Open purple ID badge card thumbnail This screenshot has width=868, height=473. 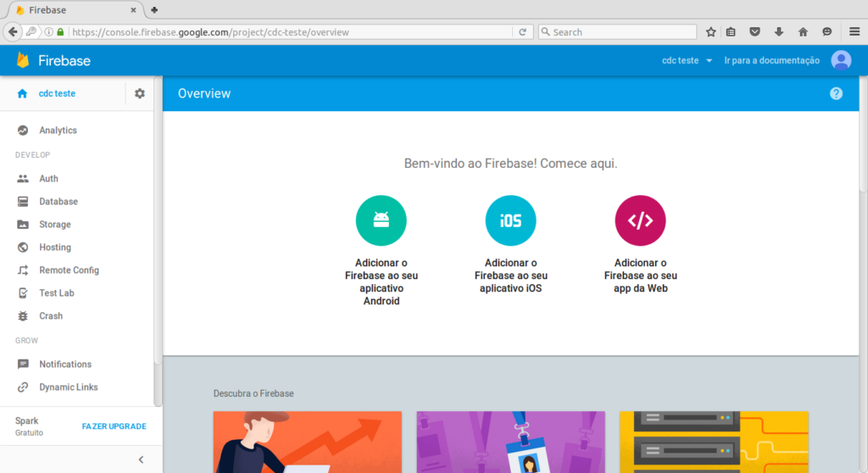(x=510, y=442)
